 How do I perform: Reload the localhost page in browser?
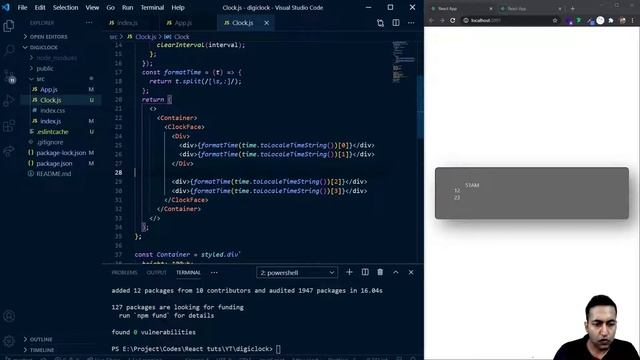(453, 20)
